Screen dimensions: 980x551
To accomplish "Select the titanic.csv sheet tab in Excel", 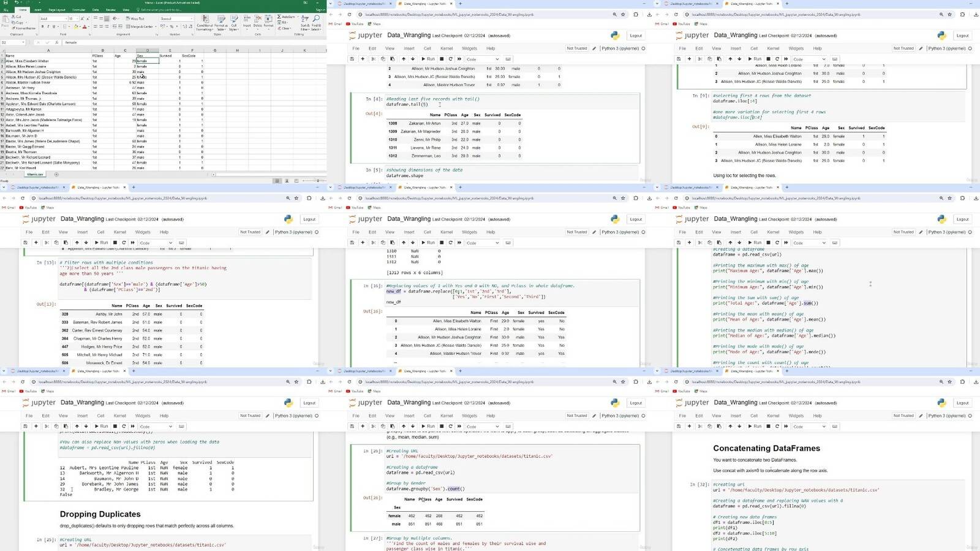I will point(35,175).
